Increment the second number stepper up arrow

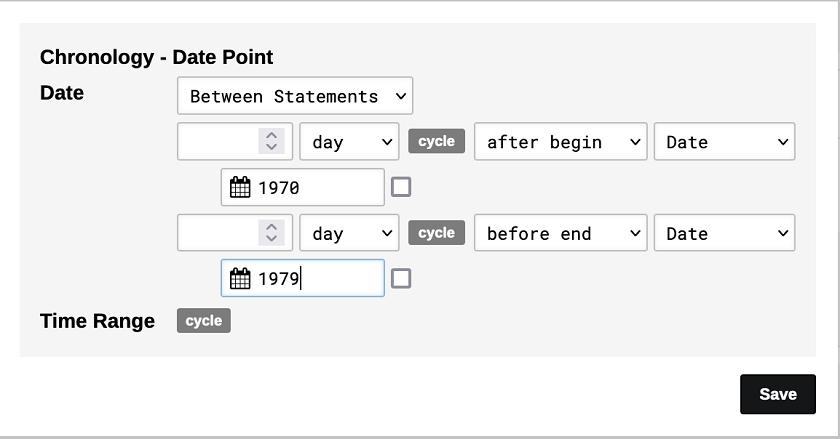(271, 227)
